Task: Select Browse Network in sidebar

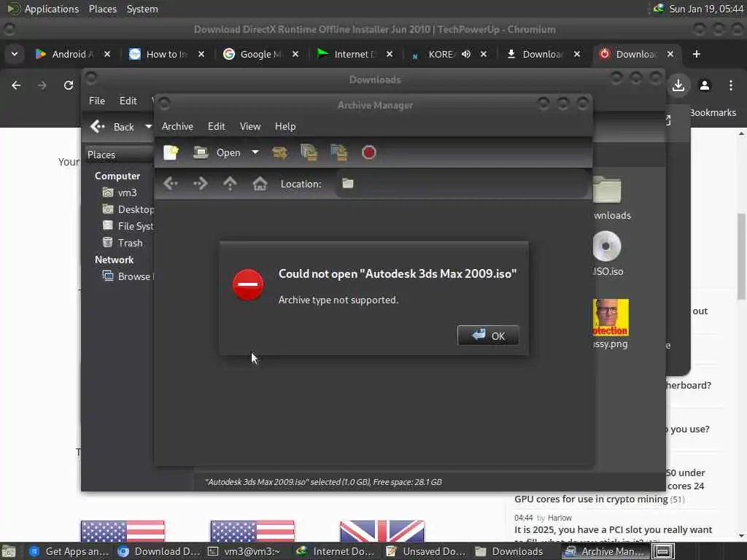Action: click(x=128, y=276)
